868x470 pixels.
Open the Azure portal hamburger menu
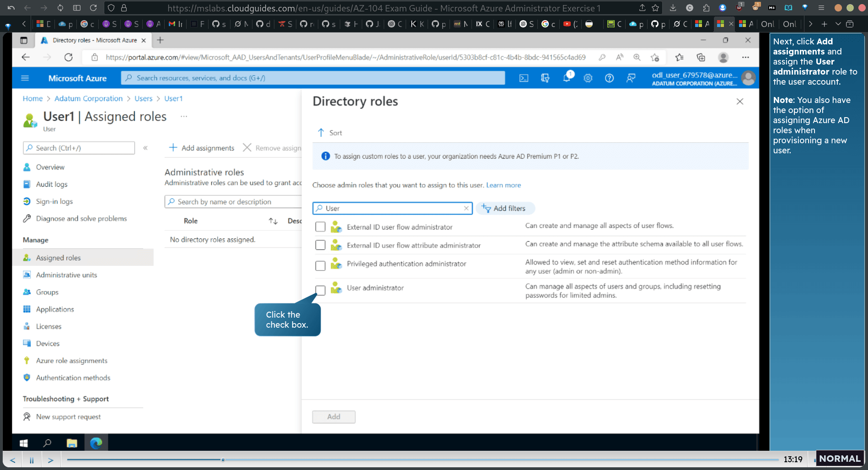coord(25,78)
